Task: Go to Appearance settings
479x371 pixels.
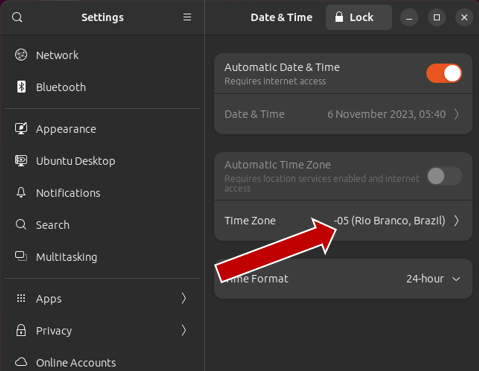Action: [x=102, y=129]
